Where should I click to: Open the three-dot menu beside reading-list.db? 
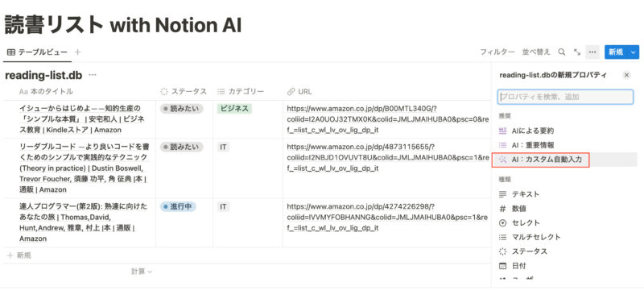click(93, 75)
